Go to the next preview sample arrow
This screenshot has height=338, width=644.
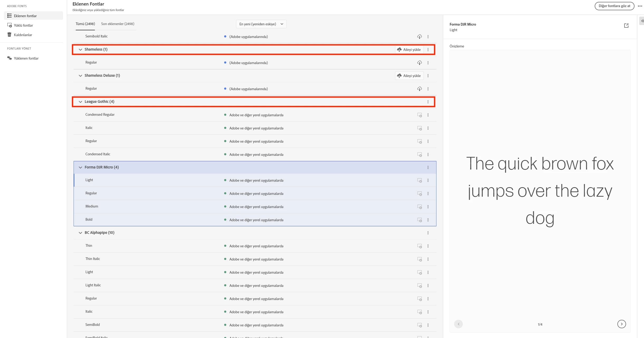click(621, 324)
